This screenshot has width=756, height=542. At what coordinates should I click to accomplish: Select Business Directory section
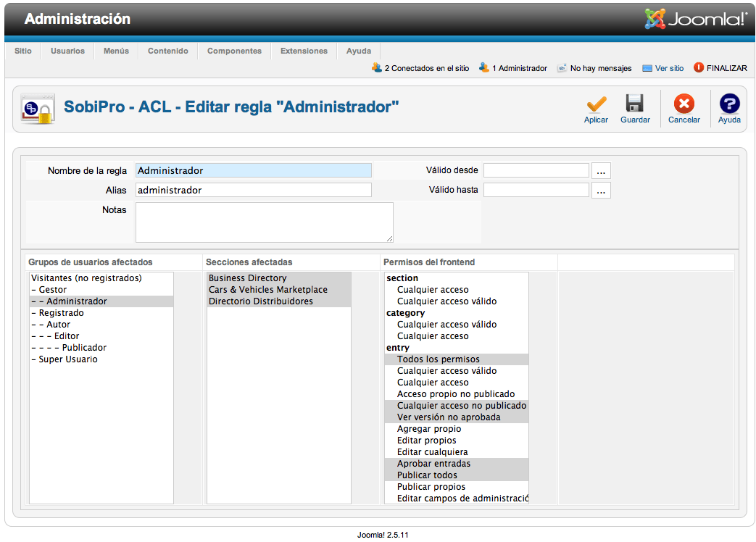pos(278,278)
